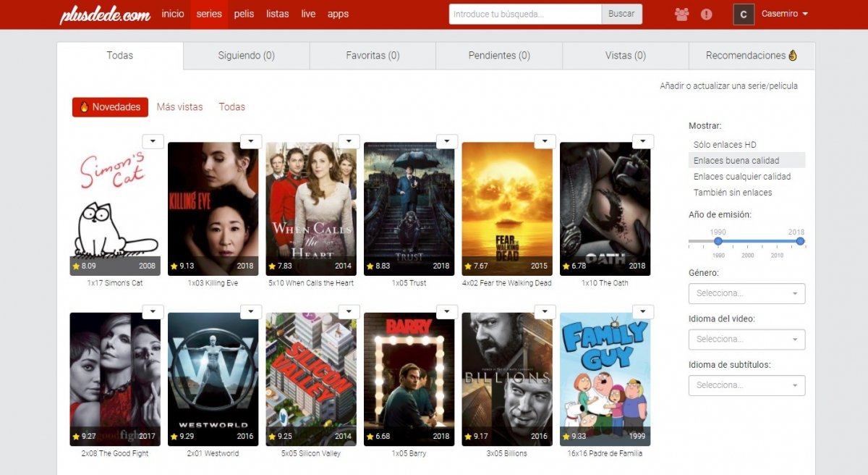Image resolution: width=868 pixels, height=475 pixels.
Task: Open the Trust poster
Action: point(409,209)
